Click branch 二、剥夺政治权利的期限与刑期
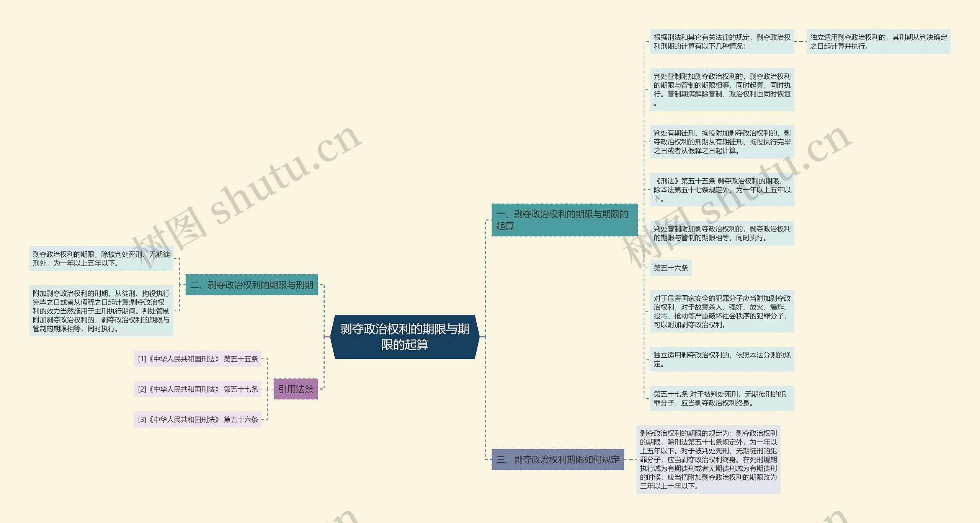 [252, 285]
